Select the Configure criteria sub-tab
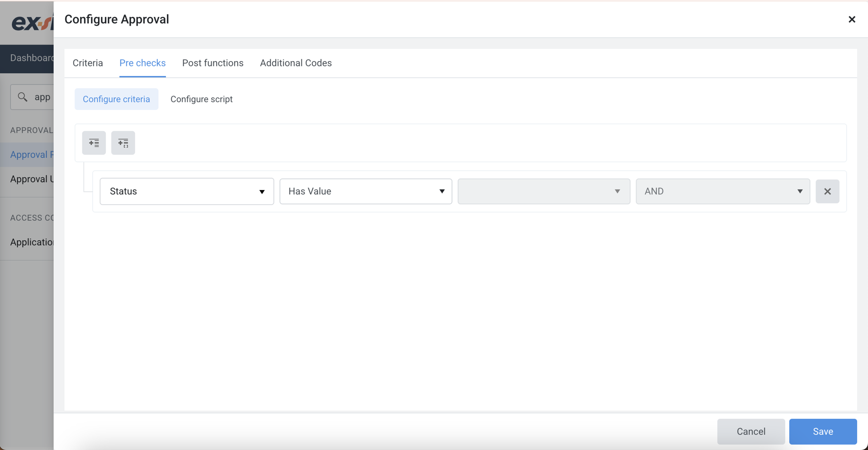868x450 pixels. click(x=116, y=99)
